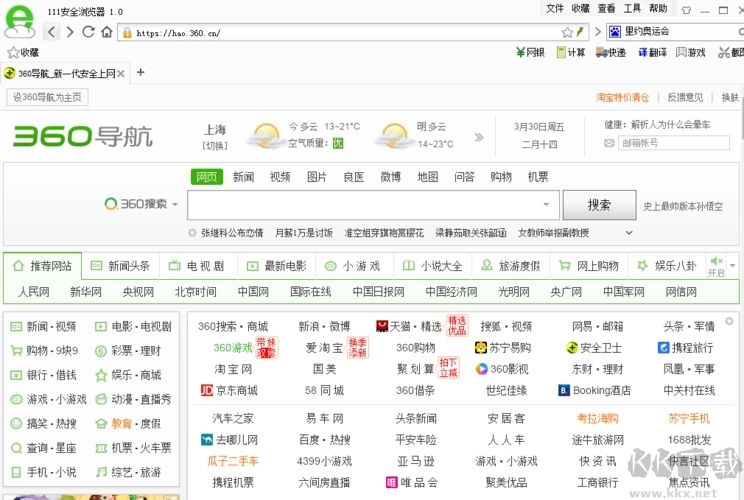Click the 网银 toolbar icon

[530, 52]
